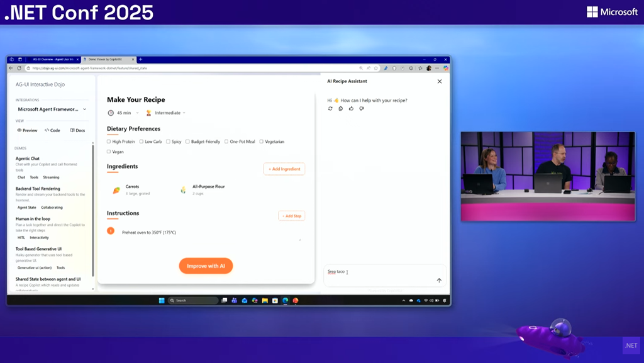Enable the Low Carb checkbox
The height and width of the screenshot is (363, 644).
click(x=142, y=142)
